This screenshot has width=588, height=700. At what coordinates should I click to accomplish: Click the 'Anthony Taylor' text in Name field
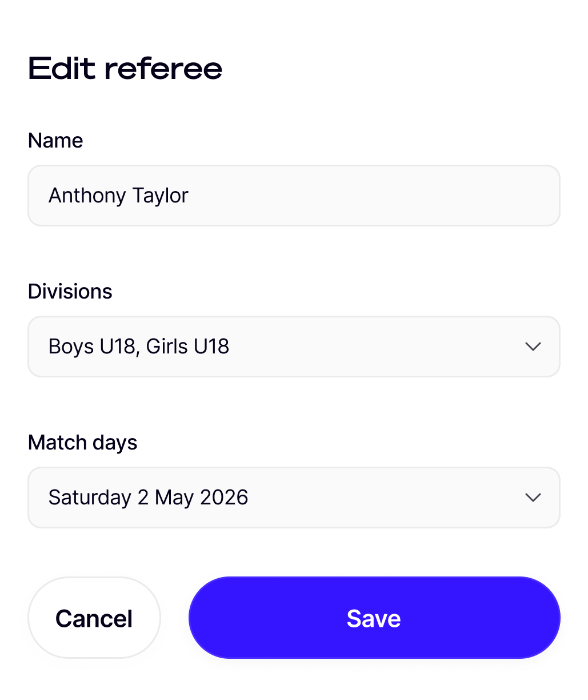(118, 196)
